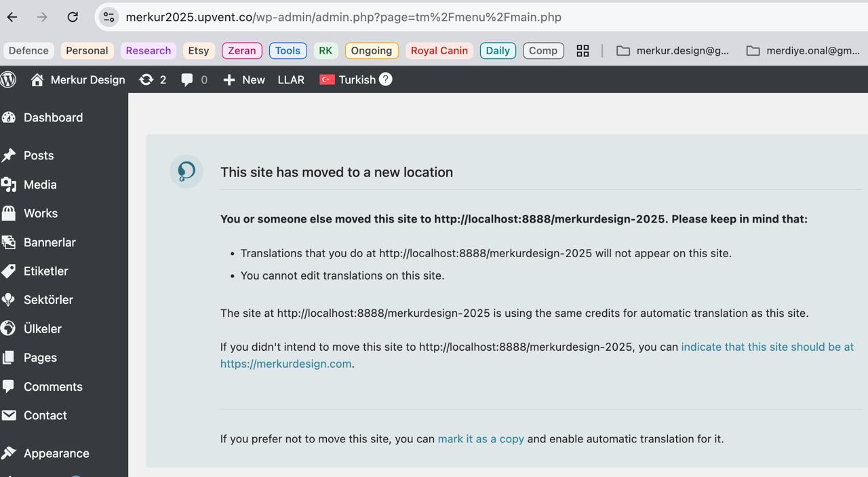
Task: Click the Comments speech bubble sidebar icon
Action: pos(9,387)
